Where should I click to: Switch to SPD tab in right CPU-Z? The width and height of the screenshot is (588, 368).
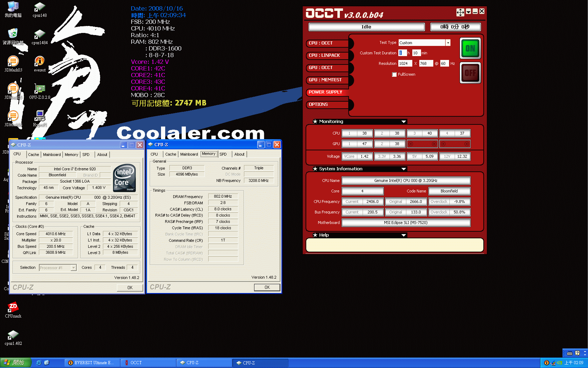click(223, 154)
